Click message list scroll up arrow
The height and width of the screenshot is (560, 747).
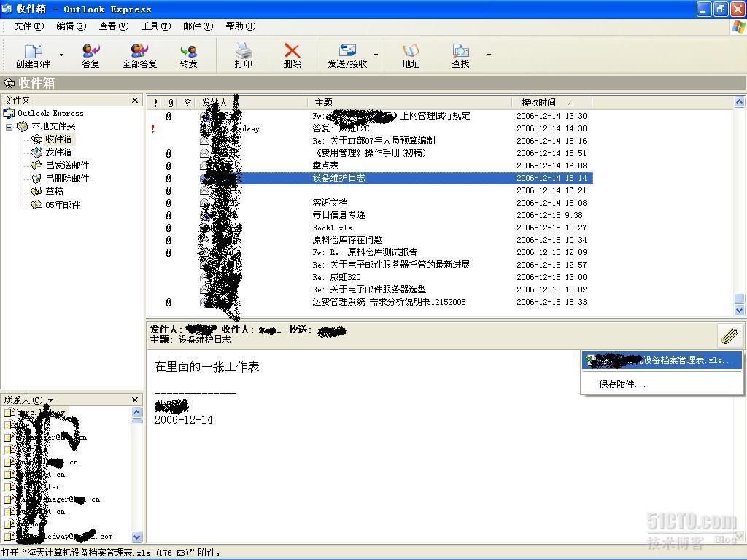[x=739, y=101]
